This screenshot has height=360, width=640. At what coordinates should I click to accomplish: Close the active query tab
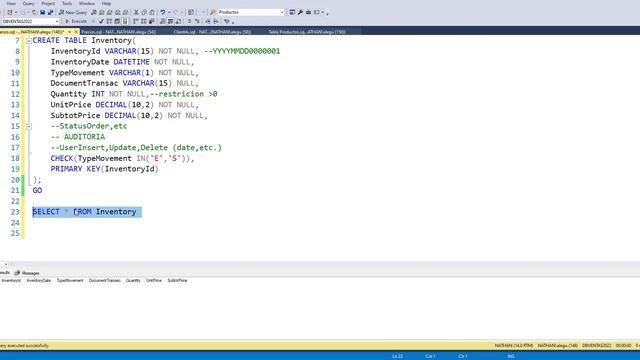76,32
